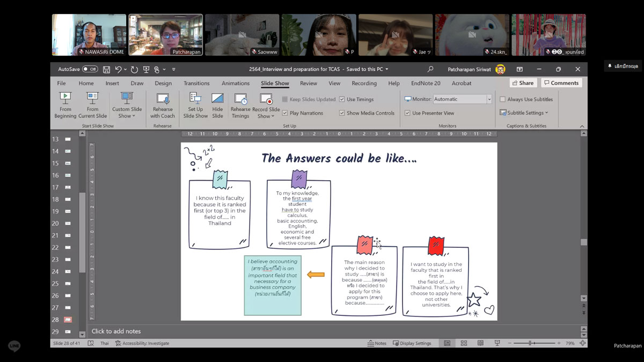This screenshot has width=644, height=362.
Task: Start slideshow From Current Slide
Action: (93, 105)
